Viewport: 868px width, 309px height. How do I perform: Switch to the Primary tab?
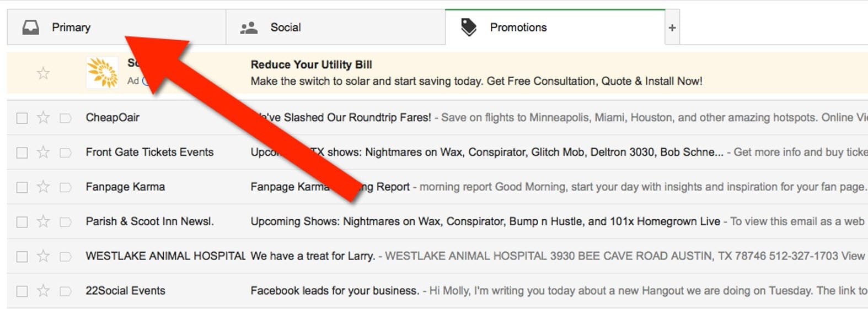coord(116,27)
